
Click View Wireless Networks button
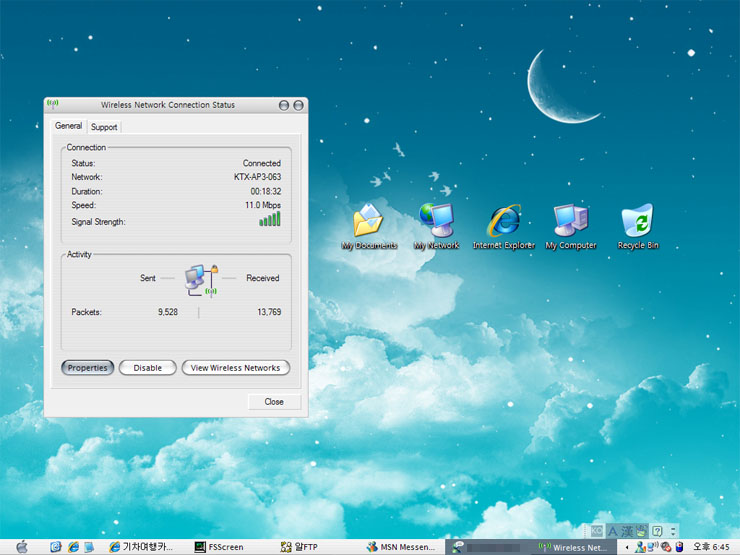[235, 368]
